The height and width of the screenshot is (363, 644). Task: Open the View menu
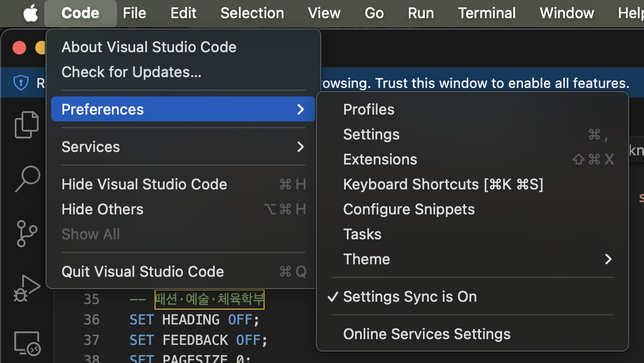324,13
